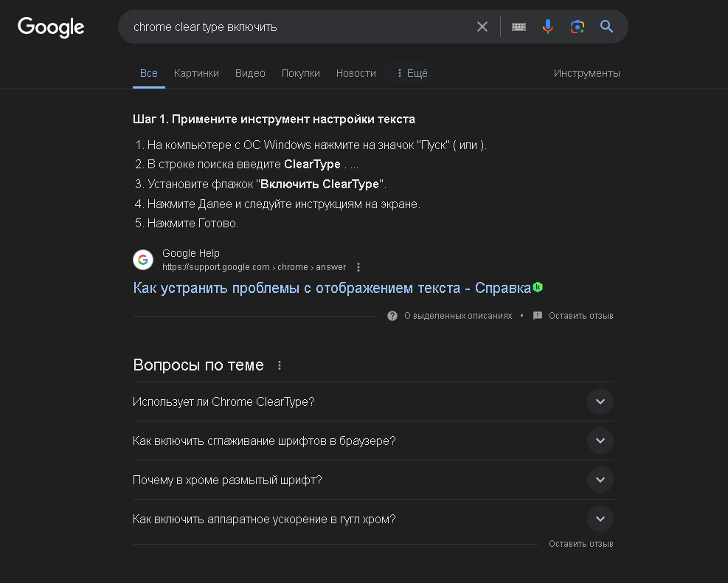
Task: Click Инструменты search tools button
Action: point(586,73)
